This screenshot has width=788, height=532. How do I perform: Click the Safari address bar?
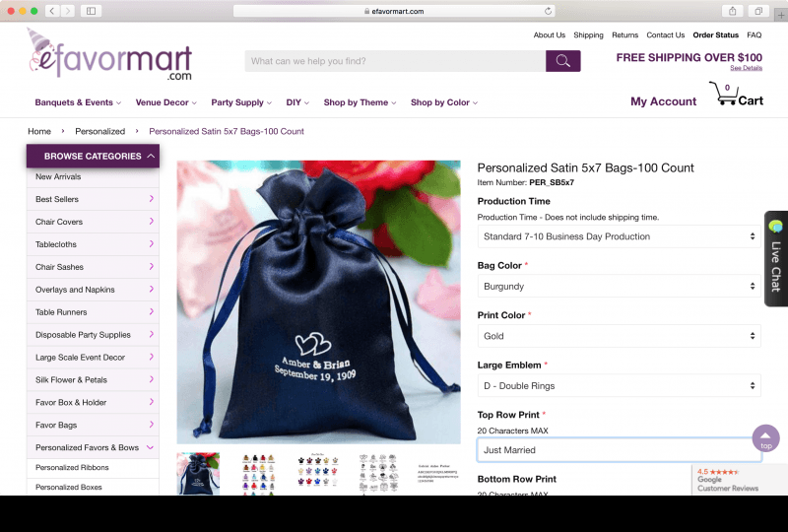pos(394,11)
